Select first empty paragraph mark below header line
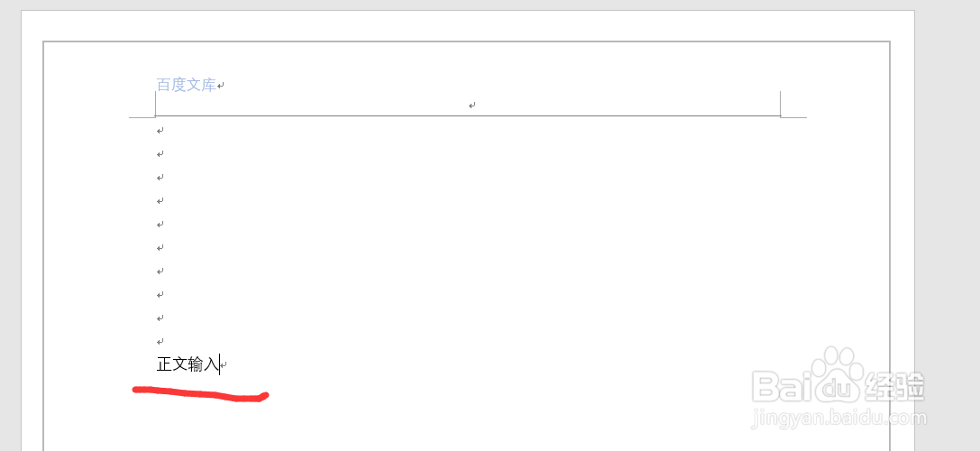 tap(160, 131)
